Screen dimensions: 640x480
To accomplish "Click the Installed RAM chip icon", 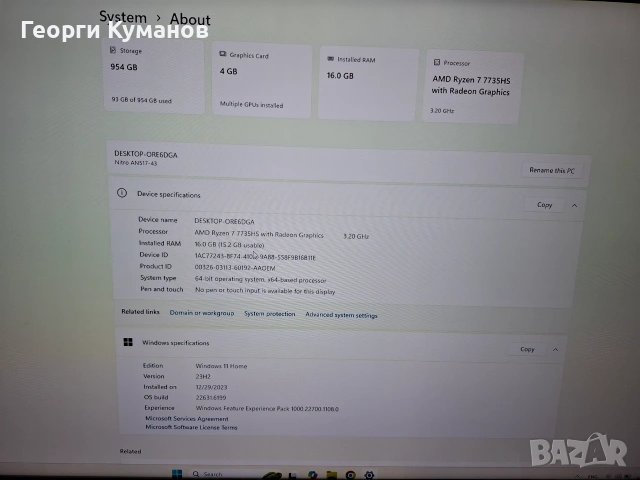I will [331, 59].
